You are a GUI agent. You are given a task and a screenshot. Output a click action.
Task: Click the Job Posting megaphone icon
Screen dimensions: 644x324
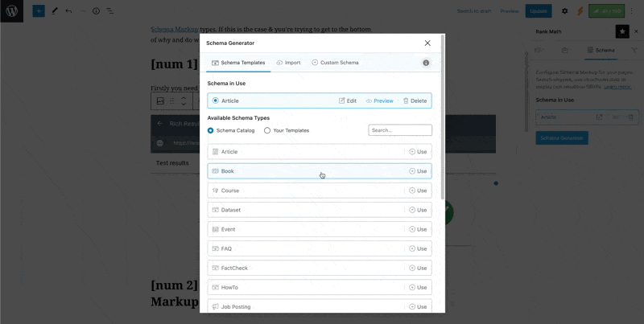coord(215,307)
